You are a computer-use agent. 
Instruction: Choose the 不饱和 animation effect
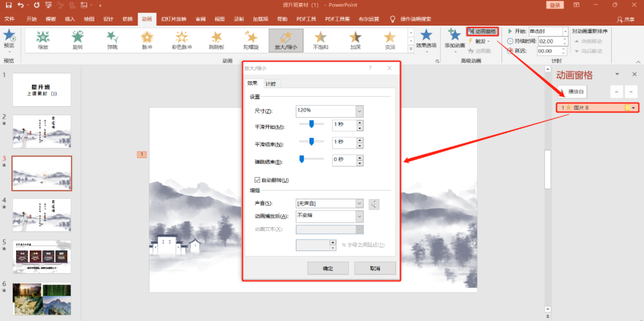coord(320,41)
